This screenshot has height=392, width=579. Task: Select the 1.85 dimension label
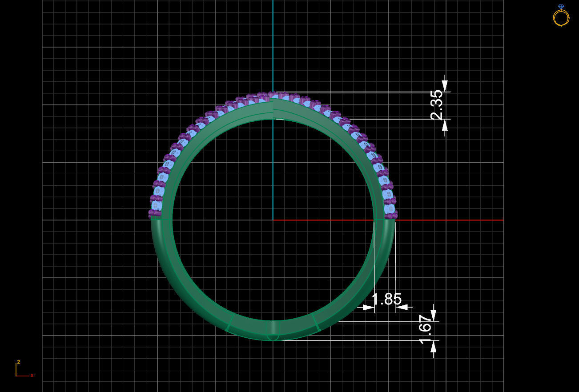click(386, 299)
